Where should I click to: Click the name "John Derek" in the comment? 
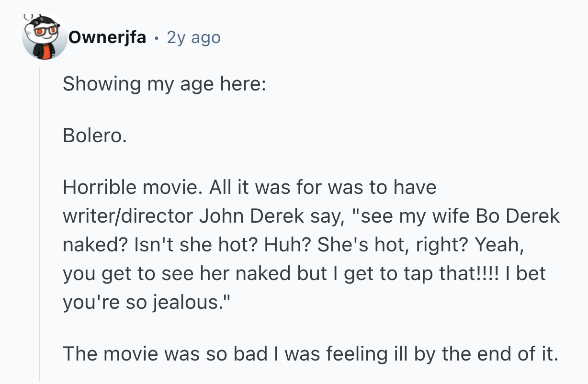tap(251, 216)
